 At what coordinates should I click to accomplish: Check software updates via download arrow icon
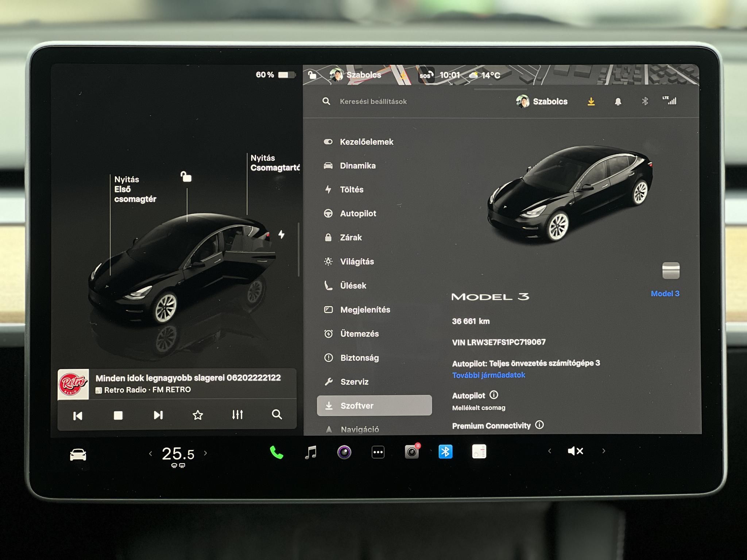(592, 102)
